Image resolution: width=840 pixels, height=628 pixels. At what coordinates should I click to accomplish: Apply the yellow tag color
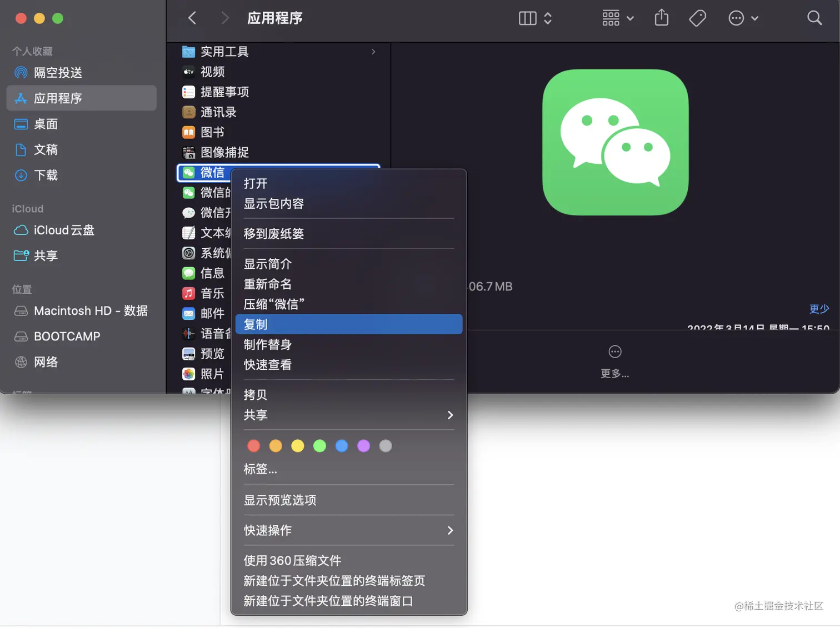pyautogui.click(x=298, y=446)
